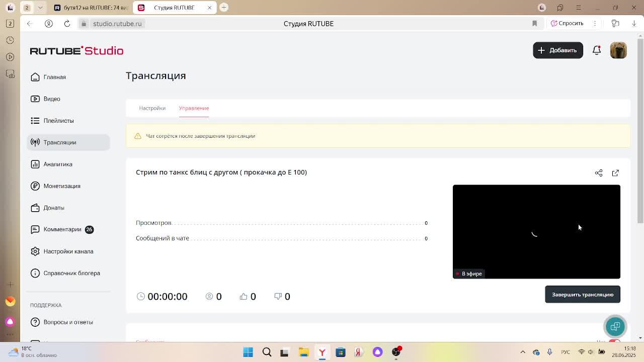Open Windows Start menu

248,352
